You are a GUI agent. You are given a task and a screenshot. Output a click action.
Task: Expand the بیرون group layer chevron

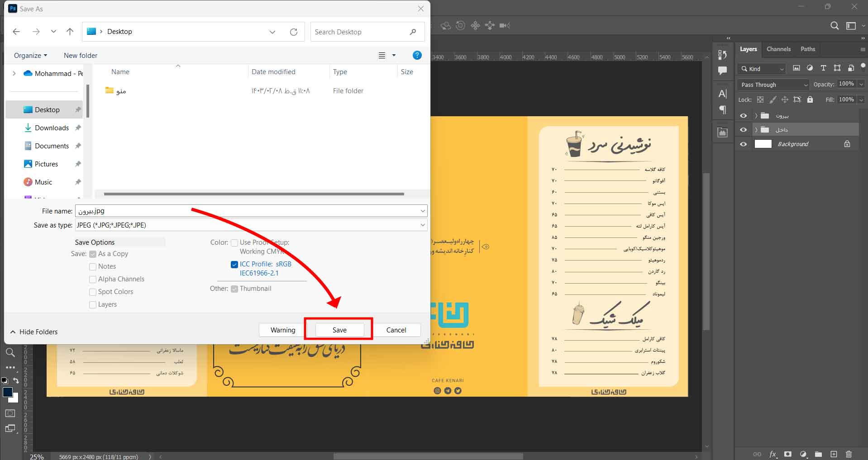point(756,116)
